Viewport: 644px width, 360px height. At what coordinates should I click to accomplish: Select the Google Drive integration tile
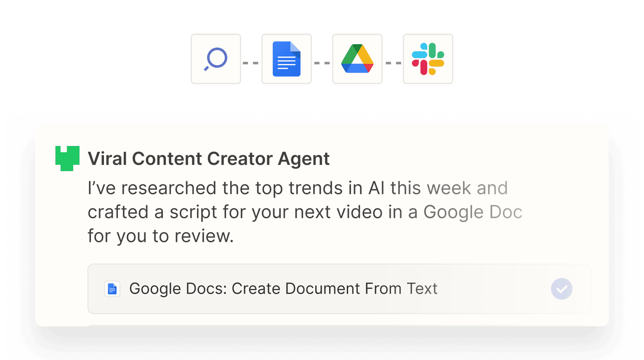[x=357, y=59]
